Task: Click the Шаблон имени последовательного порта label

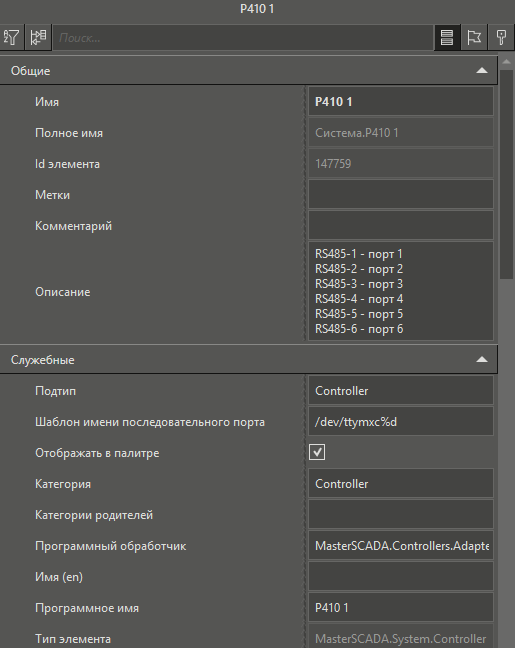Action: click(x=150, y=422)
